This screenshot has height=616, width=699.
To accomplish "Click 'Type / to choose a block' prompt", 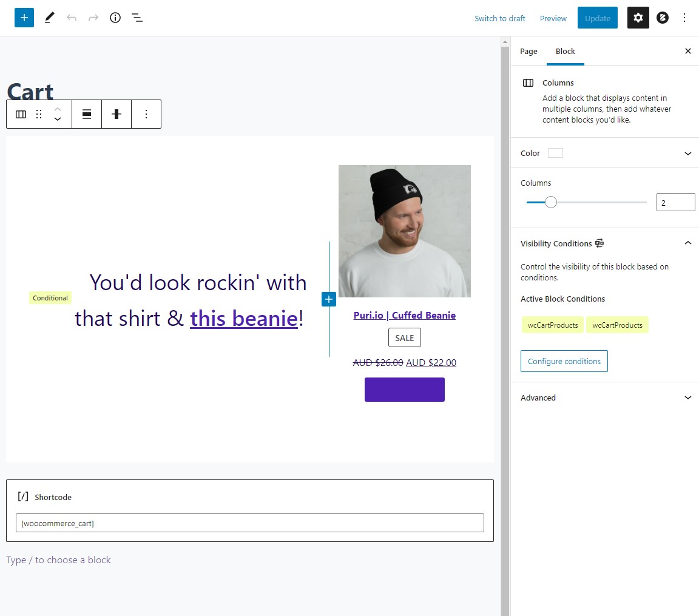I will tap(58, 560).
